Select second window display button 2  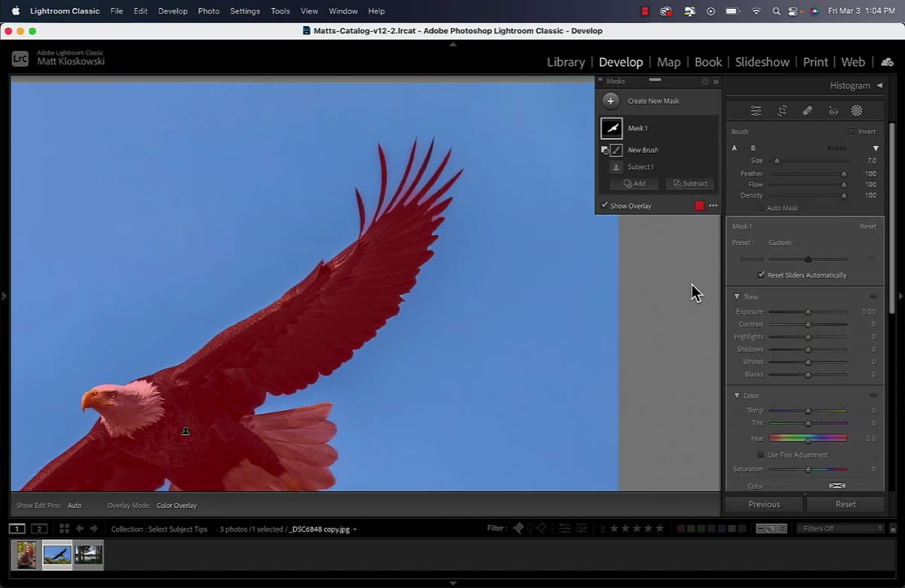39,528
